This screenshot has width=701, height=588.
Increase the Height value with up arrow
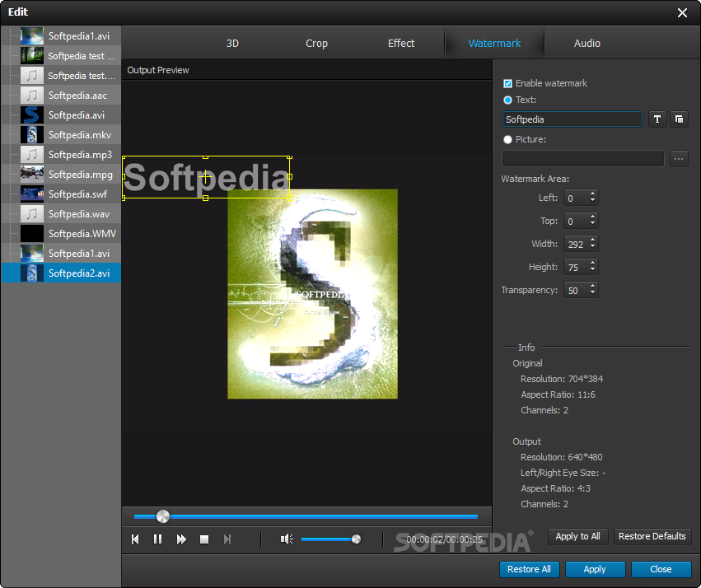pos(592,264)
